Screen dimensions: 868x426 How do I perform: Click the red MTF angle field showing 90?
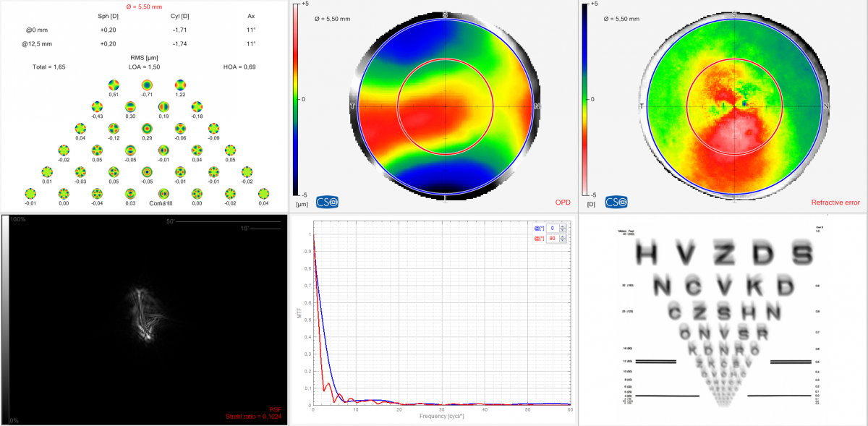pyautogui.click(x=551, y=239)
